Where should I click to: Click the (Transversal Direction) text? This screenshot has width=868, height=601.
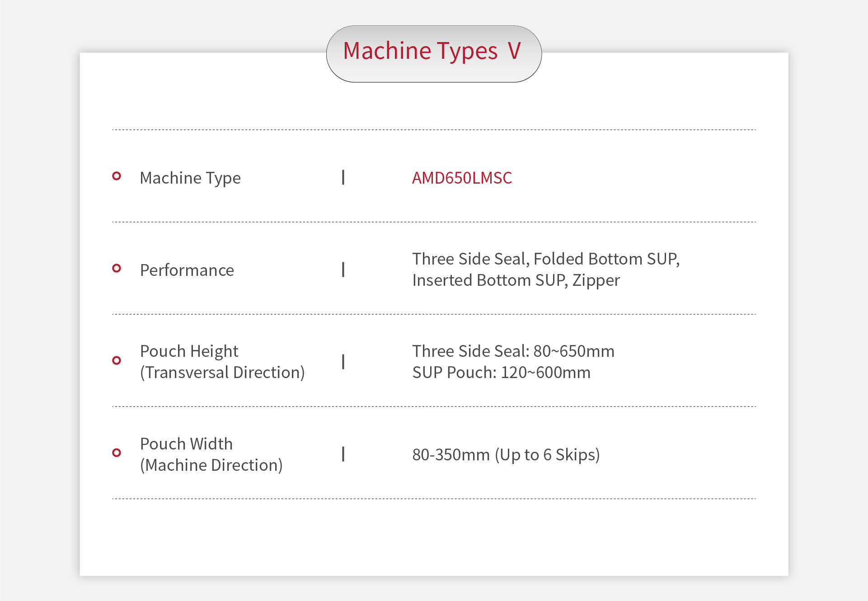pyautogui.click(x=222, y=373)
